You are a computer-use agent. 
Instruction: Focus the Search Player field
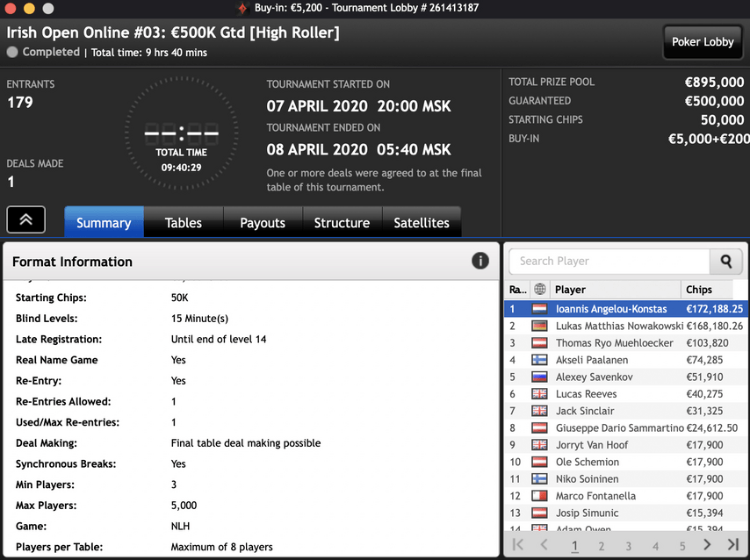pos(609,261)
